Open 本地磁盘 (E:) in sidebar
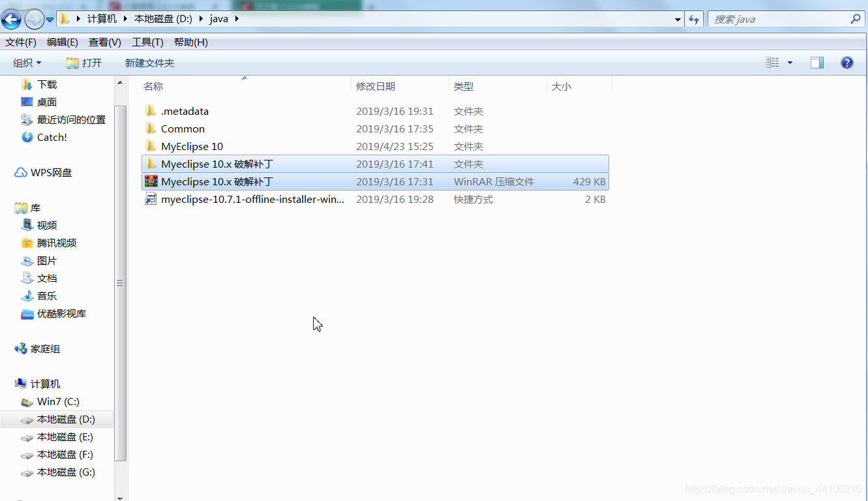 (x=65, y=436)
